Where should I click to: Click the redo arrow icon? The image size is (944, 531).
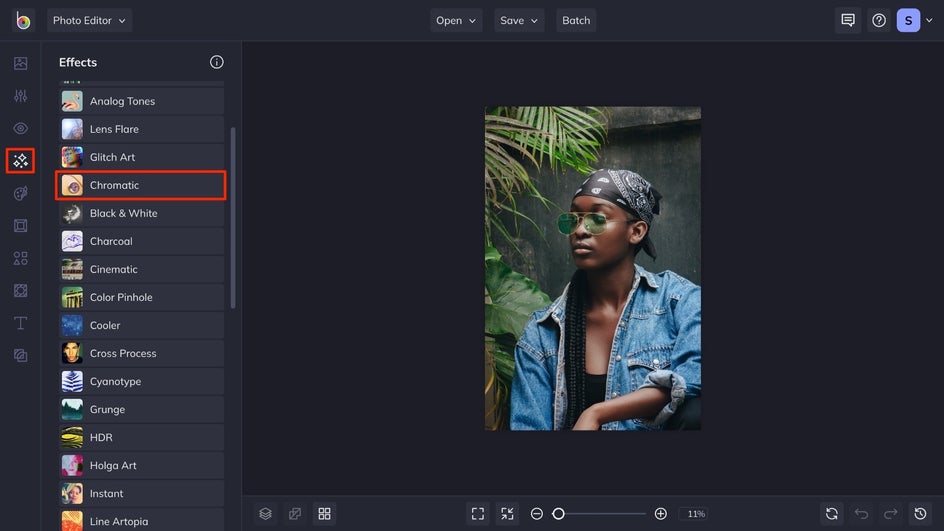(891, 514)
